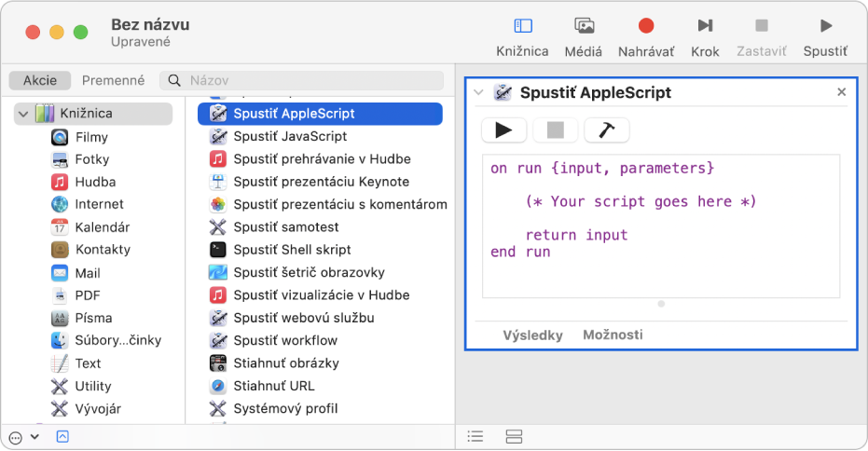Collapse the Spustiť AppleScript action panel
868x451 pixels.
(x=478, y=92)
